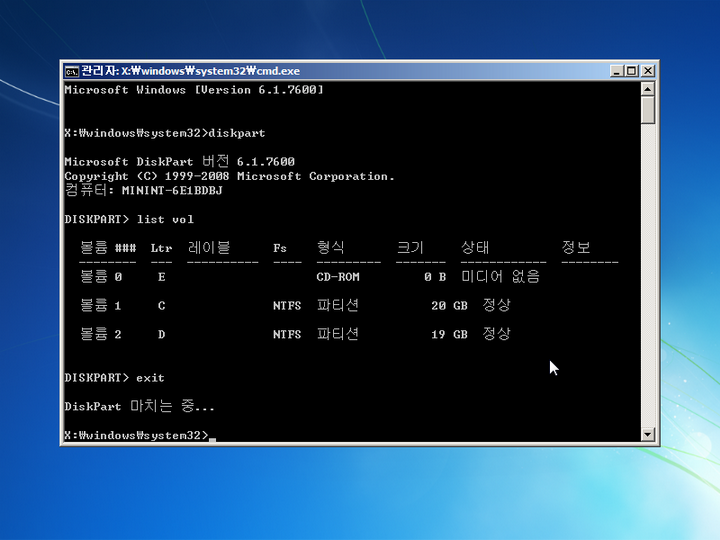Click the 'DISKPART> exit' line

click(114, 378)
